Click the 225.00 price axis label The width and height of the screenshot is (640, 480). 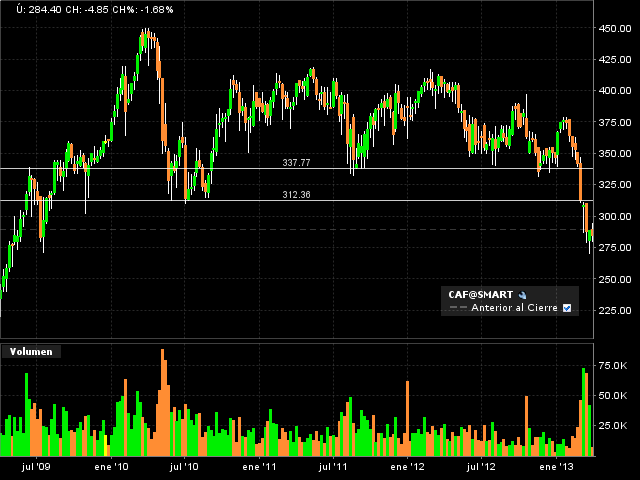coord(615,310)
